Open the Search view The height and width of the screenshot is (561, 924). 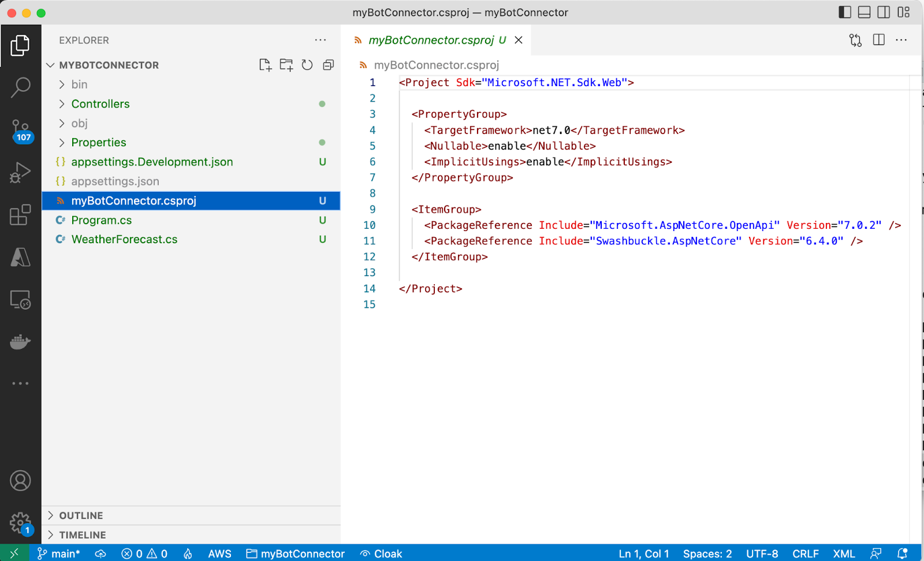pyautogui.click(x=20, y=87)
